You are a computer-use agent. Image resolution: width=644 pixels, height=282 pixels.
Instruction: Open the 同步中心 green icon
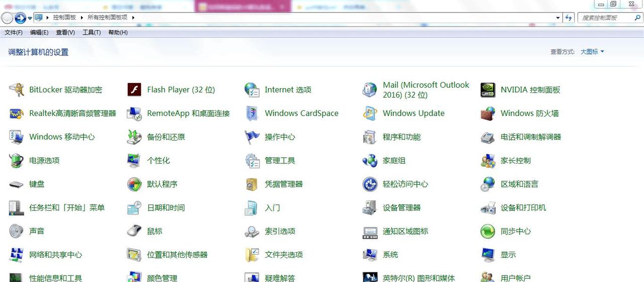pyautogui.click(x=488, y=232)
